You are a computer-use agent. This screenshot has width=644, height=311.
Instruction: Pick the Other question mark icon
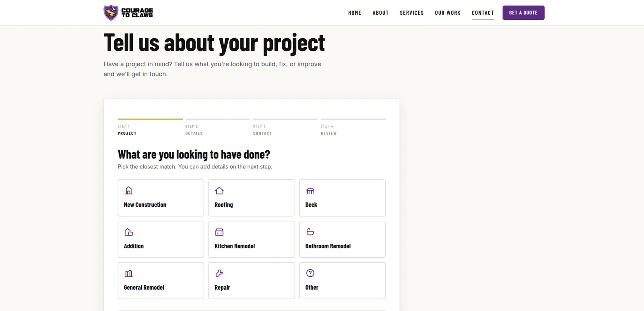310,273
